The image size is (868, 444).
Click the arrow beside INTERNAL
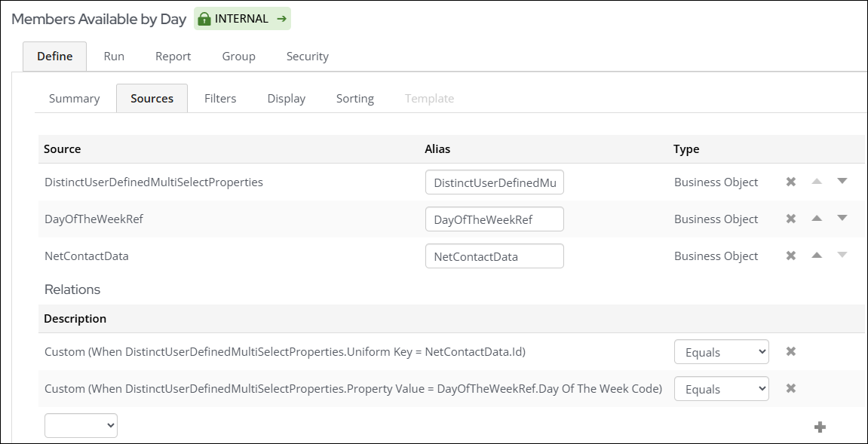pyautogui.click(x=282, y=19)
